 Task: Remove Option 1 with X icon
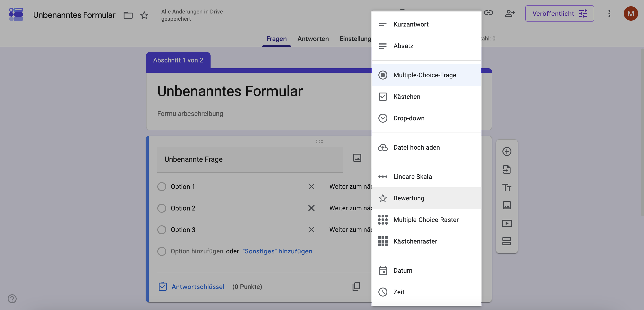pyautogui.click(x=311, y=186)
